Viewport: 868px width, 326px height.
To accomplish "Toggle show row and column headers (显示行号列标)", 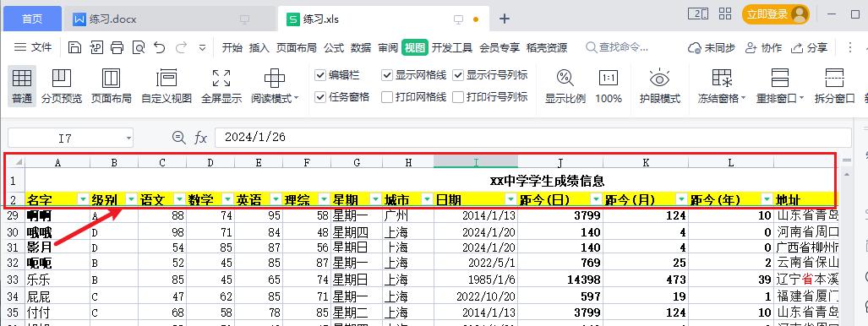I will (x=458, y=75).
